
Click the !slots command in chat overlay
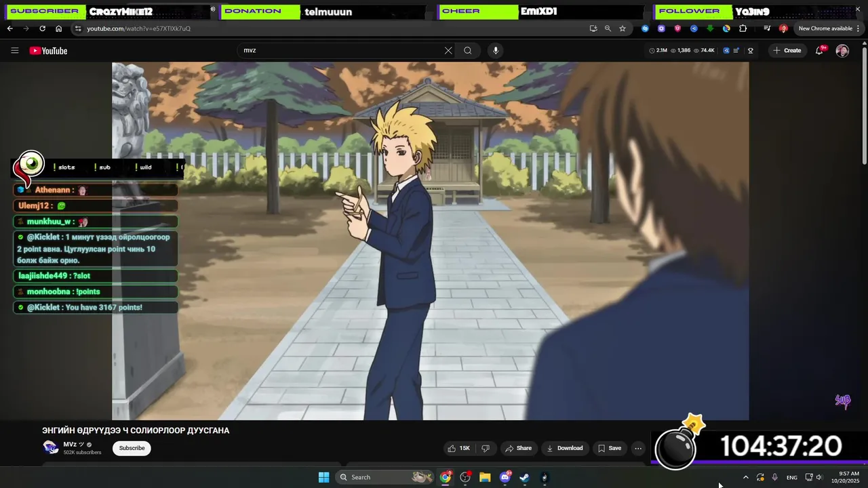point(64,167)
